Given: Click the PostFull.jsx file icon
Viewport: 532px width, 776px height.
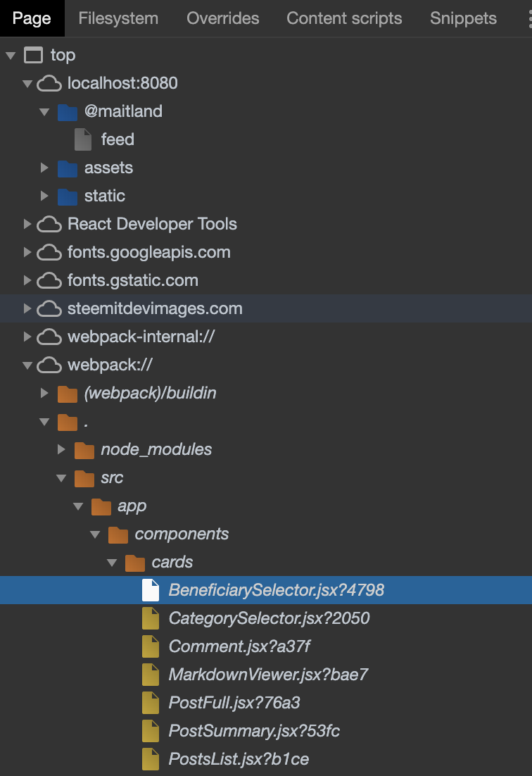Looking at the screenshot, I should click(x=151, y=703).
